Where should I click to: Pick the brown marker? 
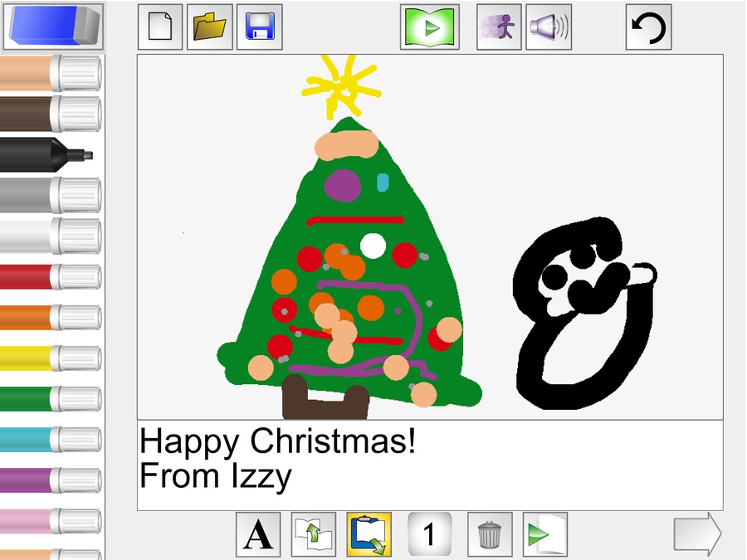[x=51, y=114]
